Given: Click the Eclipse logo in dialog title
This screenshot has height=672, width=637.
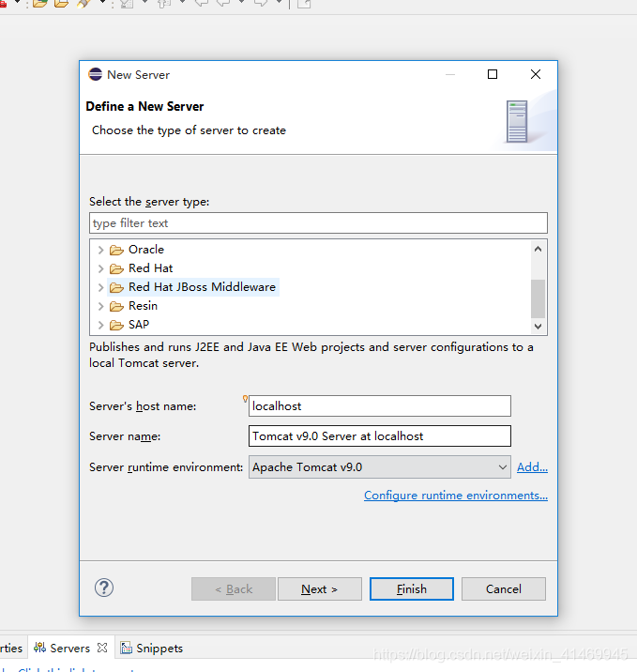Looking at the screenshot, I should click(95, 74).
